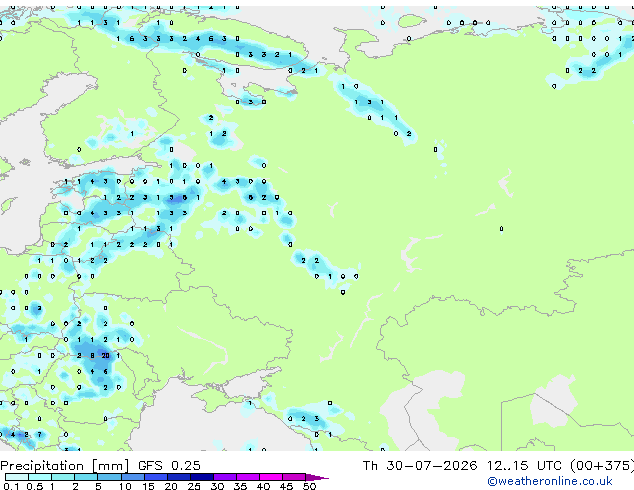Click the 15 to 20 mm legend swatch

point(155,477)
